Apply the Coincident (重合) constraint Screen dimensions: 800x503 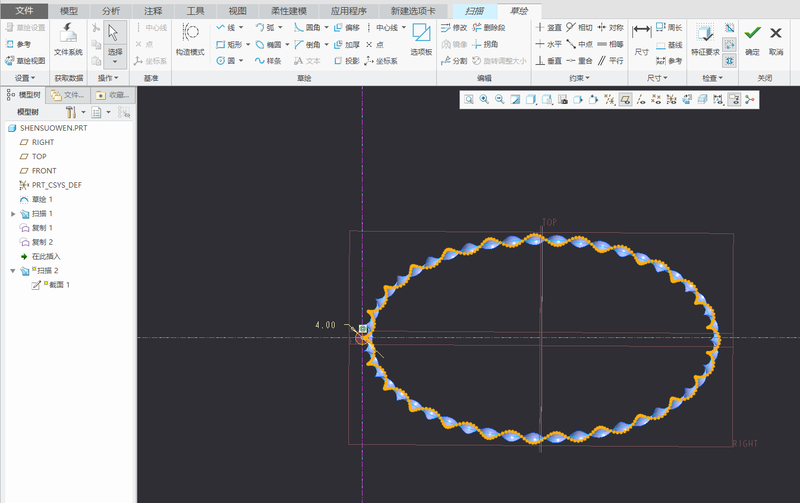pos(579,61)
